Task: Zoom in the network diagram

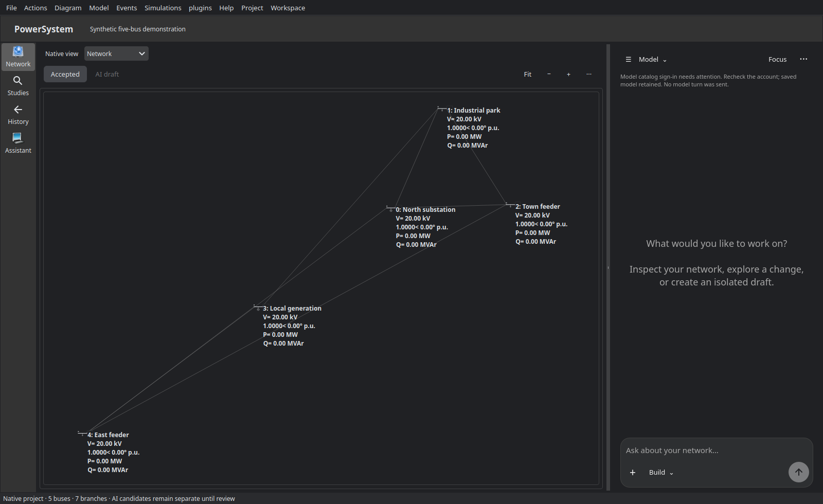Action: pos(568,74)
